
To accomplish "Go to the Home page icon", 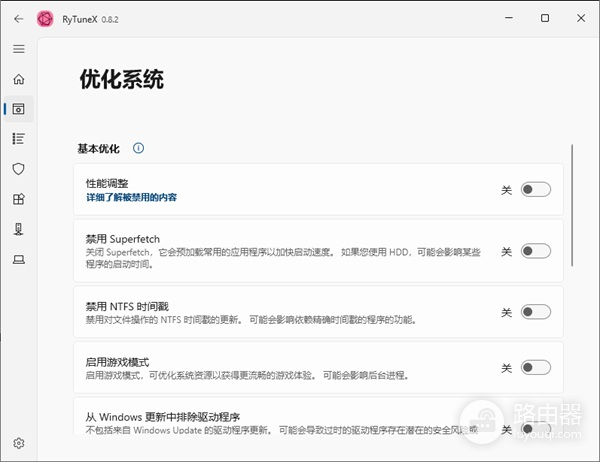I will coord(19,79).
